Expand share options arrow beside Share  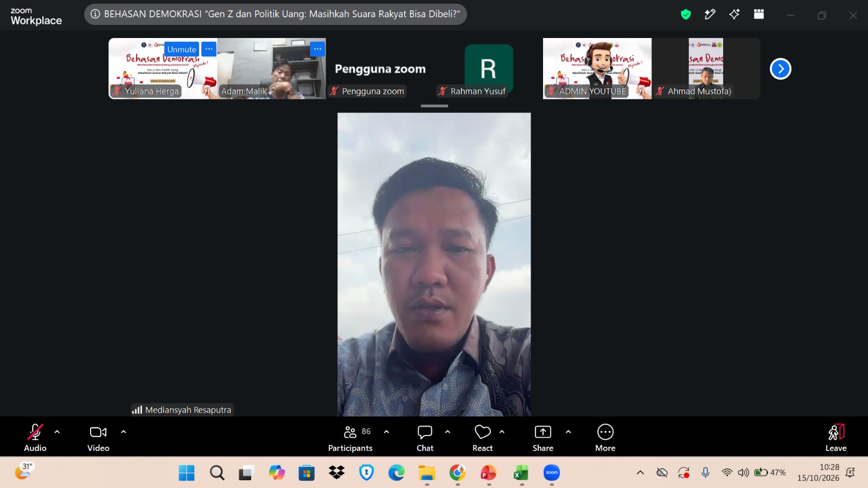[568, 432]
